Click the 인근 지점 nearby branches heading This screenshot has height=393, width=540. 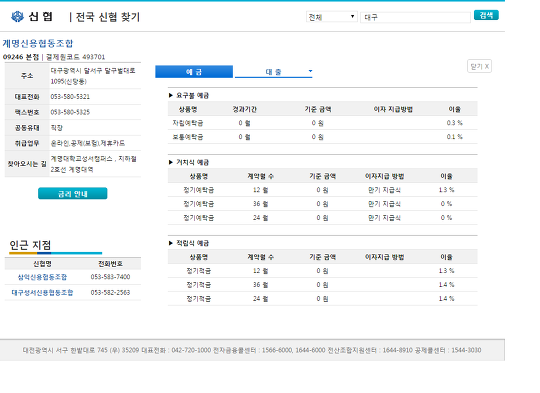coord(30,245)
